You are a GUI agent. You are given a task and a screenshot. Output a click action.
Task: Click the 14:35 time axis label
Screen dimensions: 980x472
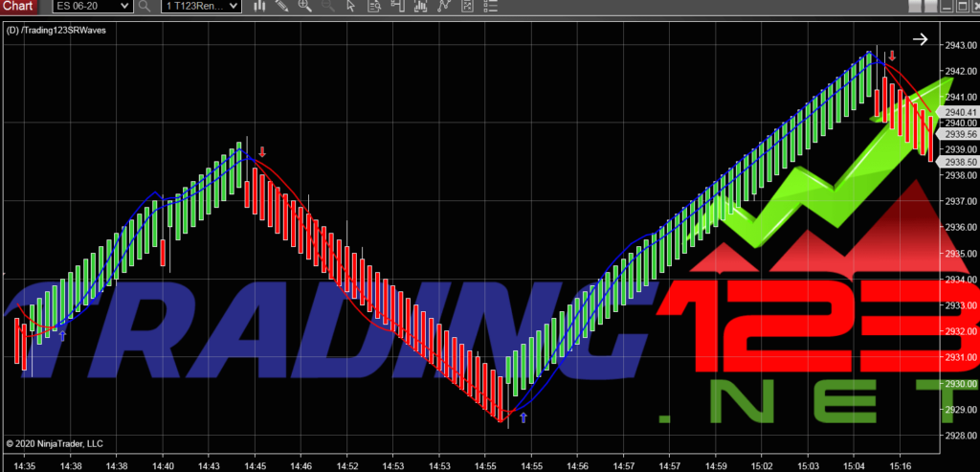(25, 465)
